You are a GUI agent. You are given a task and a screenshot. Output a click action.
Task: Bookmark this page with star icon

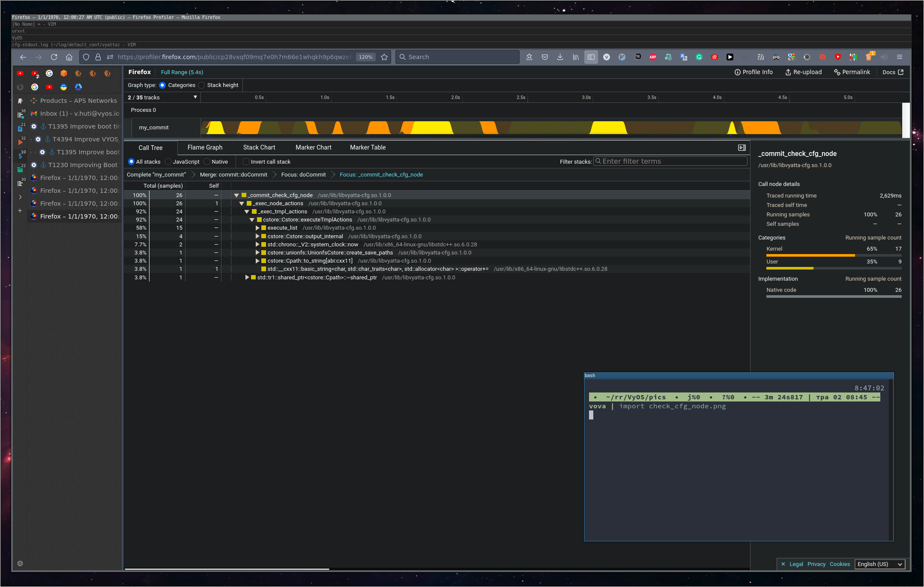384,57
